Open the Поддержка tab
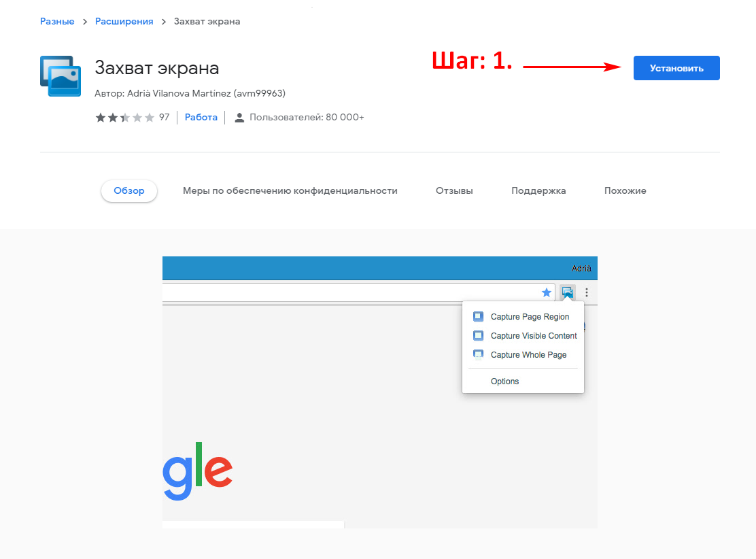 [x=538, y=191]
